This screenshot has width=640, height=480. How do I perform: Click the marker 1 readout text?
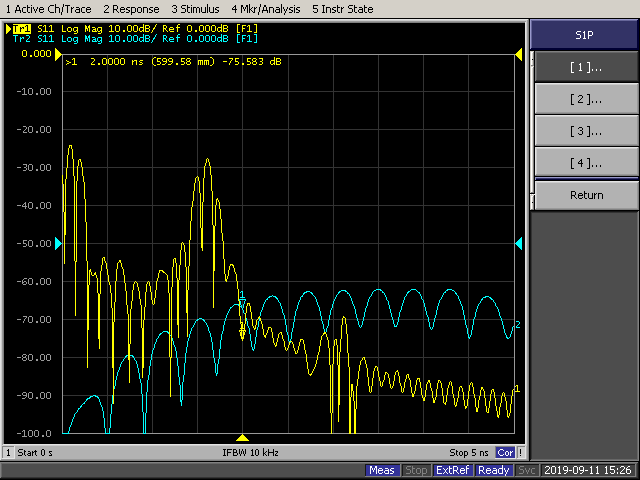coord(173,62)
